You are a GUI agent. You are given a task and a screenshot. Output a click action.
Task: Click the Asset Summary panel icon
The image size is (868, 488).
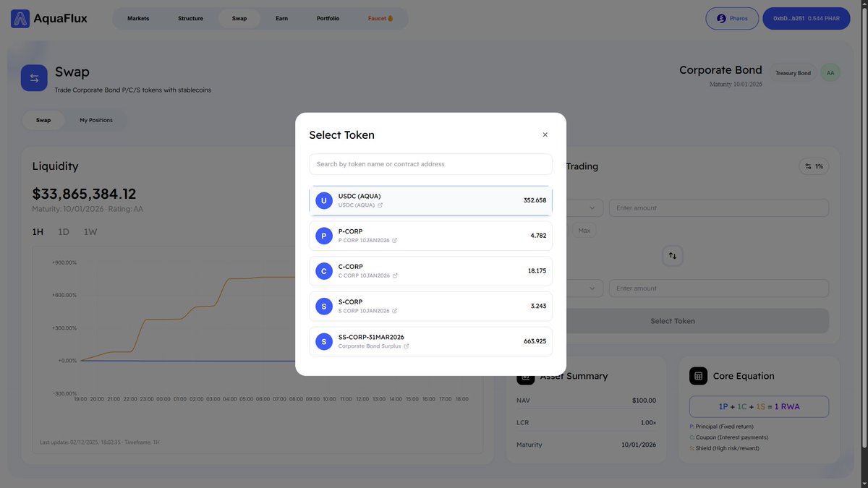pos(525,375)
